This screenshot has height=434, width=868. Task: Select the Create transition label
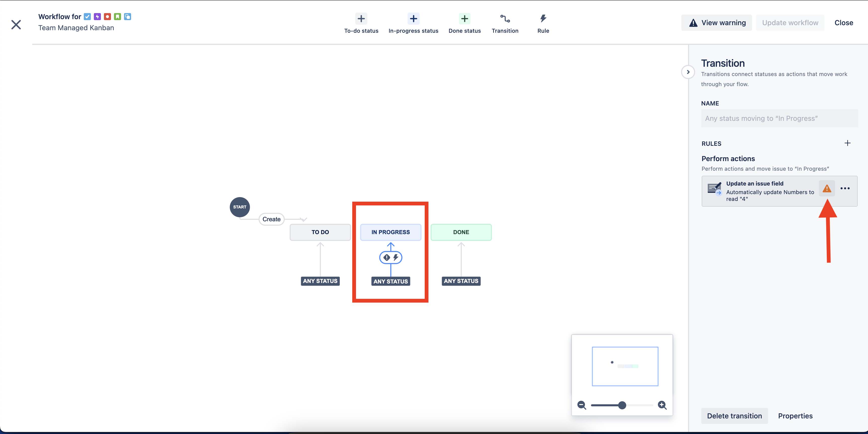coord(271,219)
